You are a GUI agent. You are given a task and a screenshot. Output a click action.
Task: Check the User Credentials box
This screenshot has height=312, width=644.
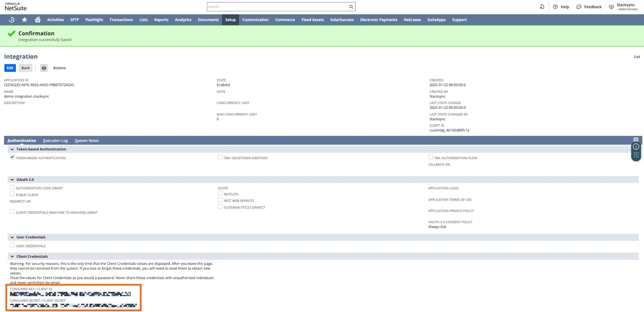[x=12, y=245]
